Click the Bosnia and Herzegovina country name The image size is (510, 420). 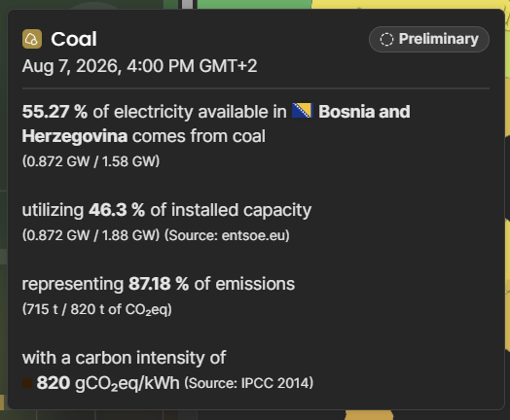point(216,123)
